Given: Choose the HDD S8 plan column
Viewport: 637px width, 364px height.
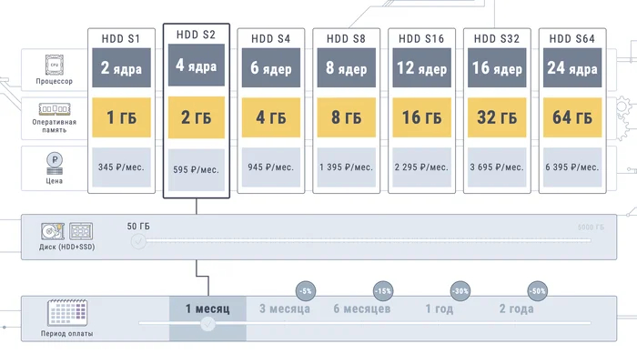Looking at the screenshot, I should (x=347, y=38).
